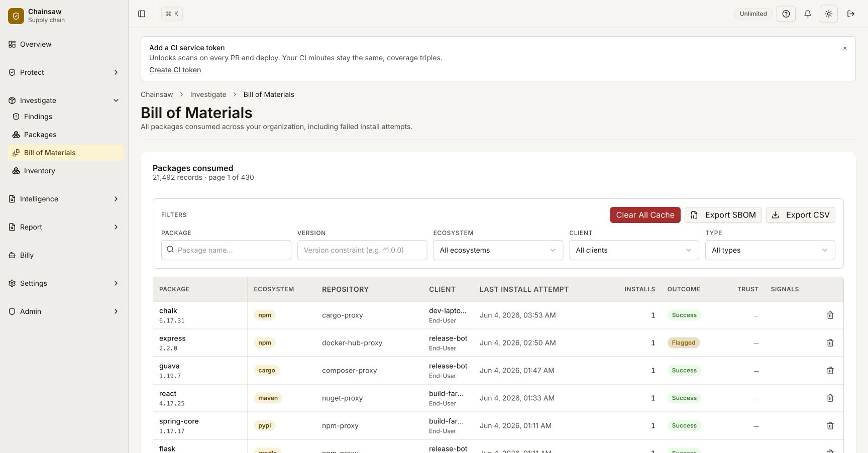Open the help question-mark icon
The image size is (868, 453).
point(786,14)
